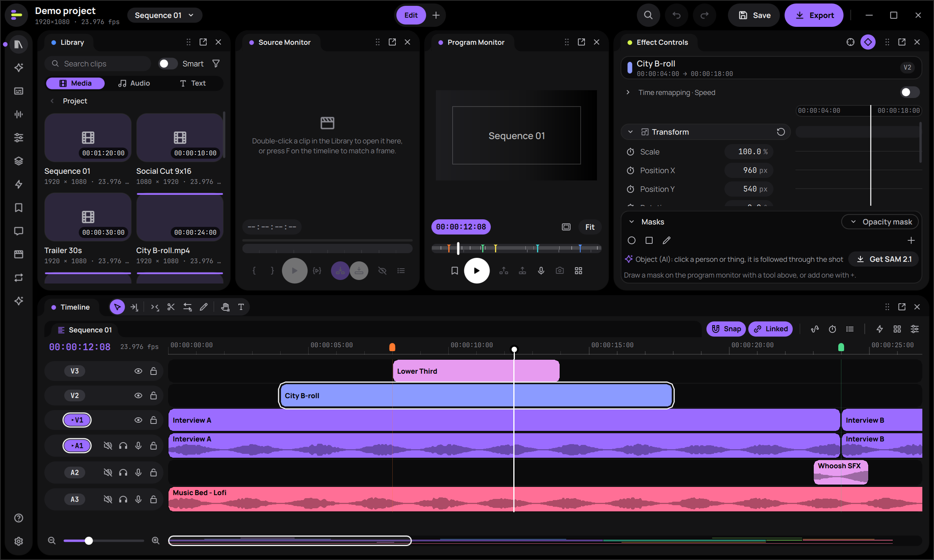Toggle Snap in the timeline
934x560 pixels.
726,329
